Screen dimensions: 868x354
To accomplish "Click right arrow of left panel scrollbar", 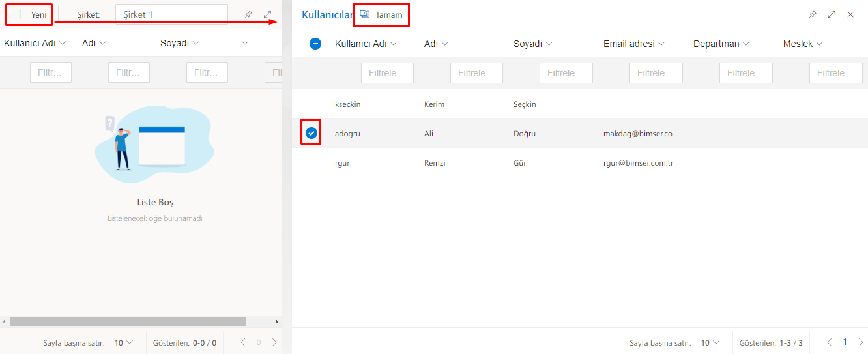I will coord(276,321).
